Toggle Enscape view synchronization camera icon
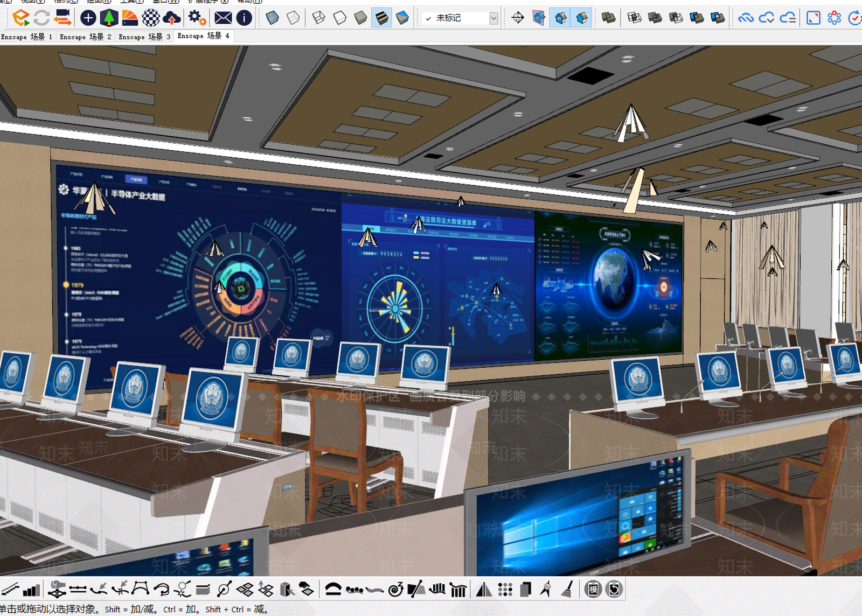Screen dimensions: 862x616 pyautogui.click(x=63, y=18)
